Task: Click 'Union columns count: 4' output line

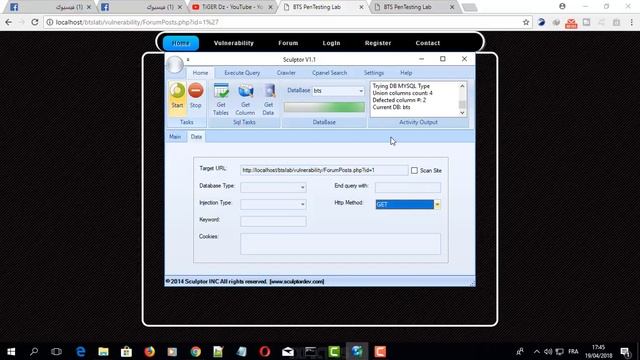Action: (402, 93)
